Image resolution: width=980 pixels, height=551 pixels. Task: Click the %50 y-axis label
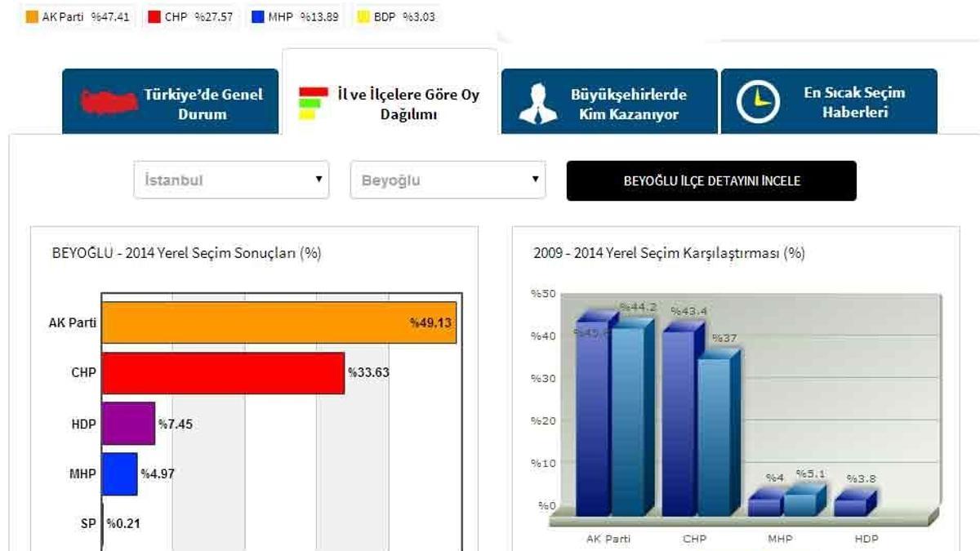pos(544,294)
